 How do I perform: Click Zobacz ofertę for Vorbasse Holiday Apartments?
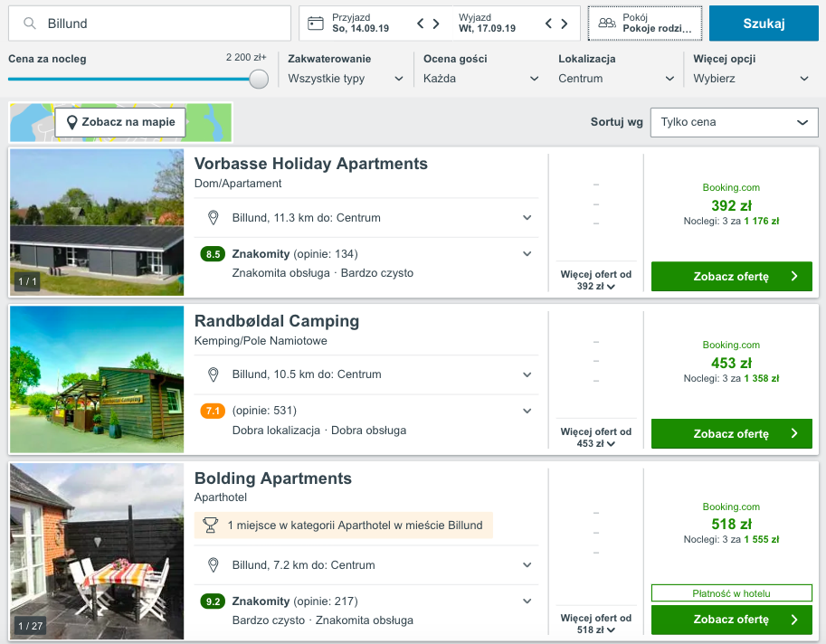(x=732, y=277)
